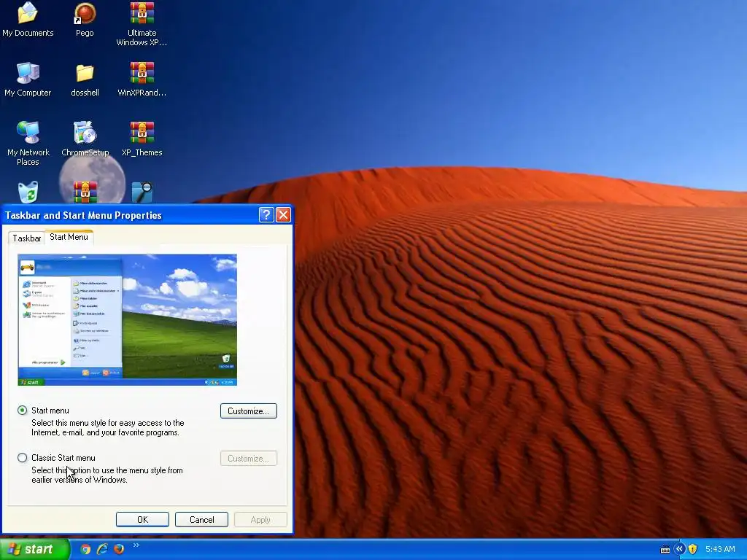Choose the Classic Start menu radio option
This screenshot has width=747, height=560.
[x=23, y=458]
